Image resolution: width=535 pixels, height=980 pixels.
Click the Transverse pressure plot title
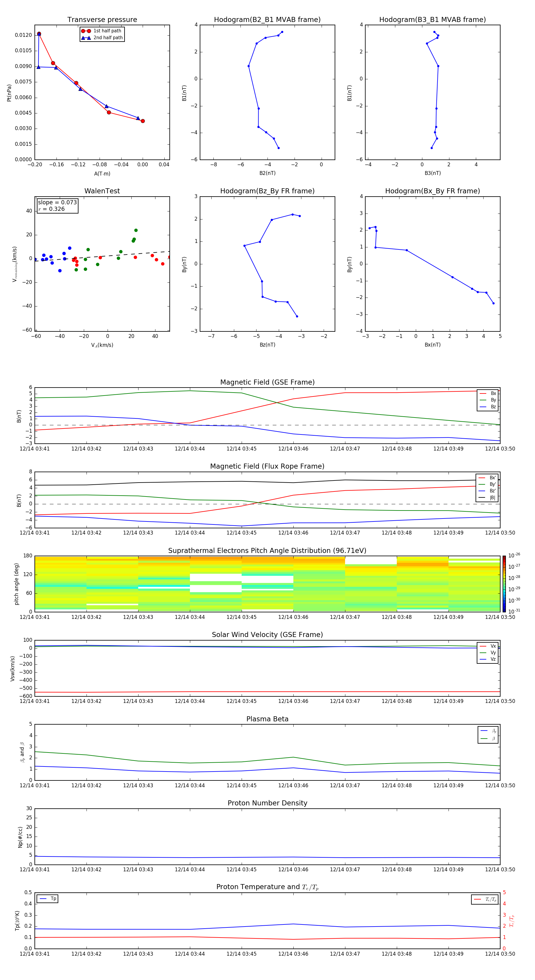pyautogui.click(x=102, y=20)
